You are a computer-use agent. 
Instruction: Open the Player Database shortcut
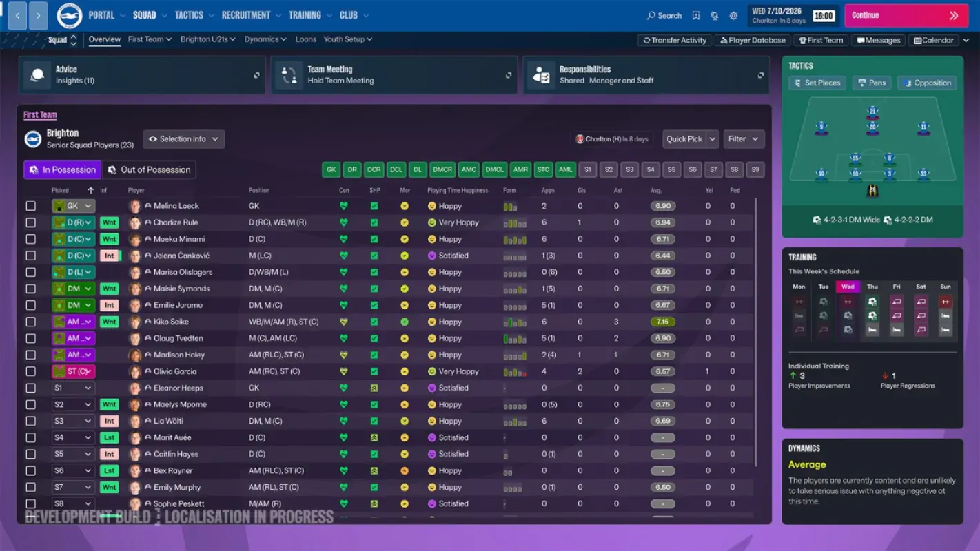tap(752, 40)
